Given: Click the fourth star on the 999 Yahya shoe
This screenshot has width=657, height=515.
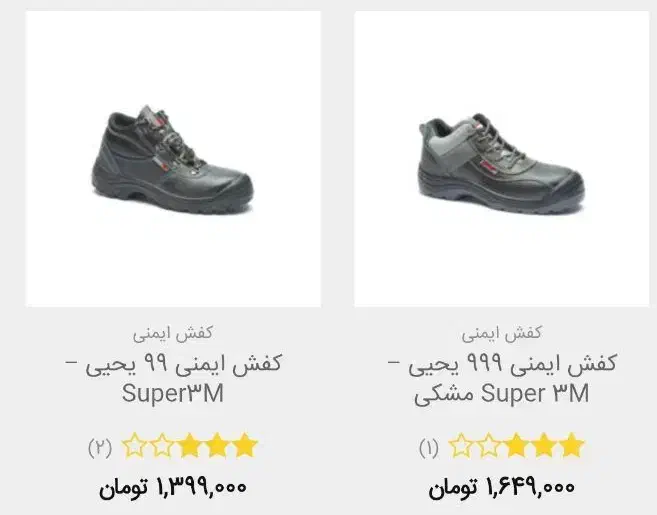Looking at the screenshot, I should pos(544,445).
